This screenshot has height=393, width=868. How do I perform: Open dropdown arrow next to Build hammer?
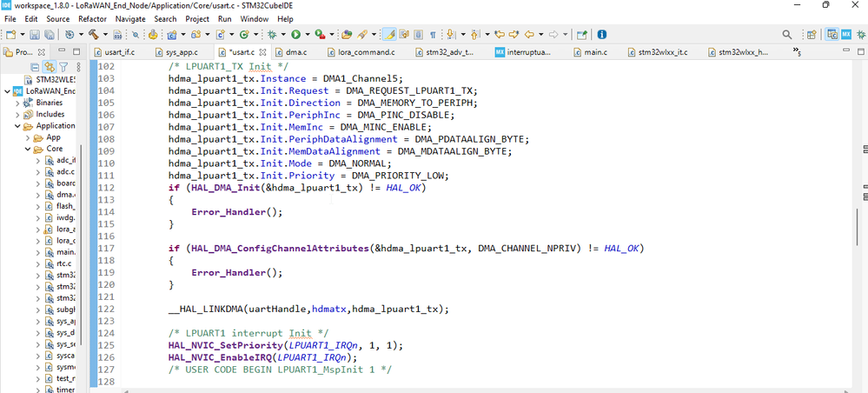(104, 35)
